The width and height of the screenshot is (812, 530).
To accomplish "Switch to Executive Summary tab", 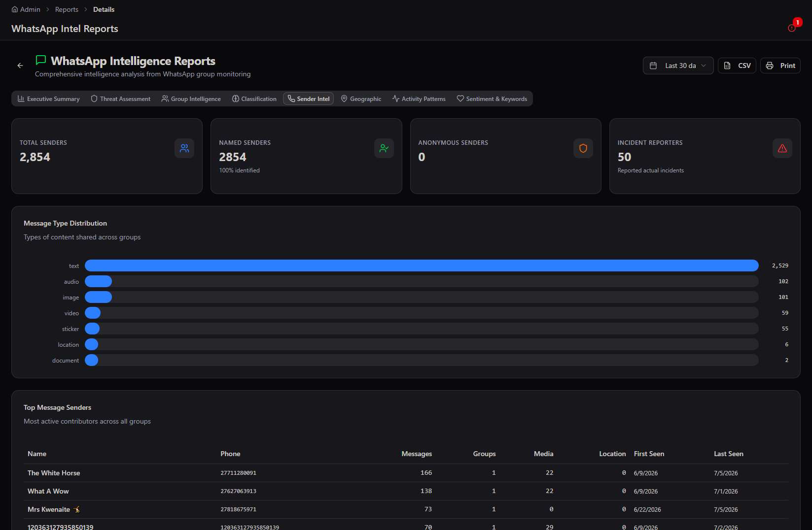I will [48, 99].
